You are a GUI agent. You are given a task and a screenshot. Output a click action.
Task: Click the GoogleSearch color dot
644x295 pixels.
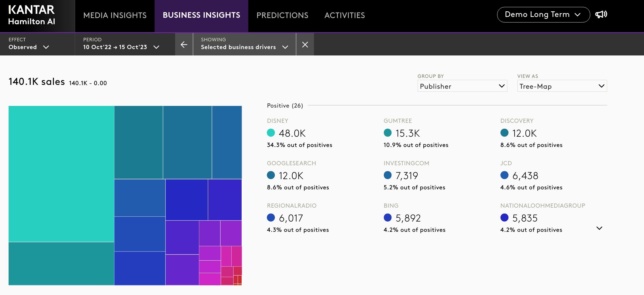[271, 175]
